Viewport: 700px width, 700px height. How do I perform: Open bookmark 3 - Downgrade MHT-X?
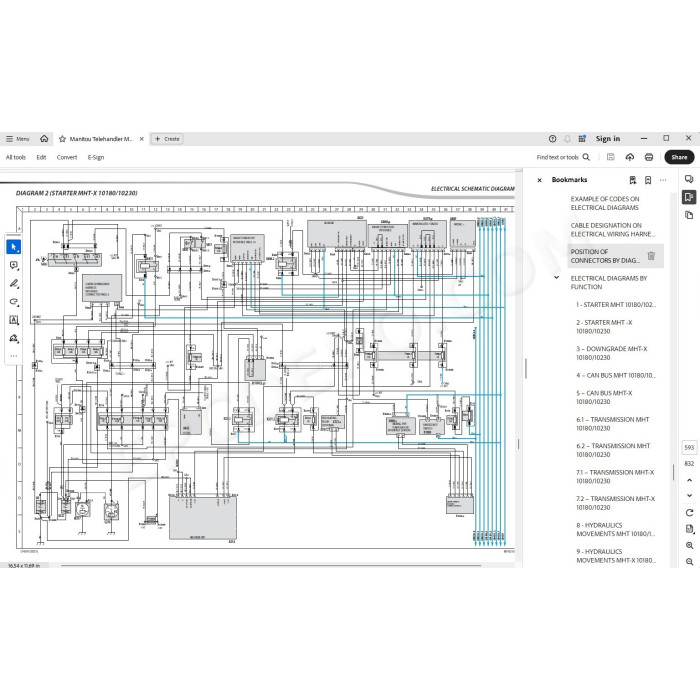[x=611, y=353]
